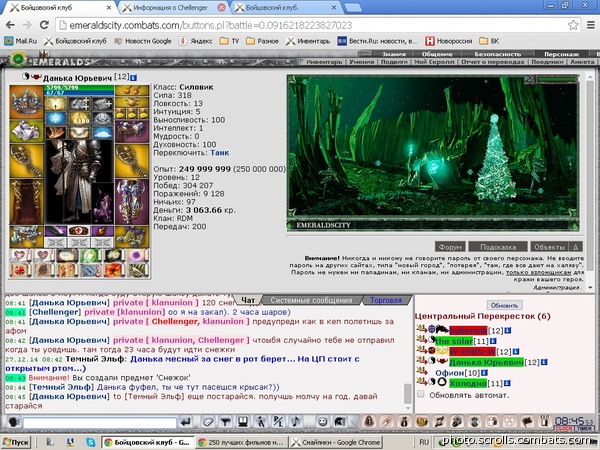
Task: Click the browser reload button
Action: [44, 25]
